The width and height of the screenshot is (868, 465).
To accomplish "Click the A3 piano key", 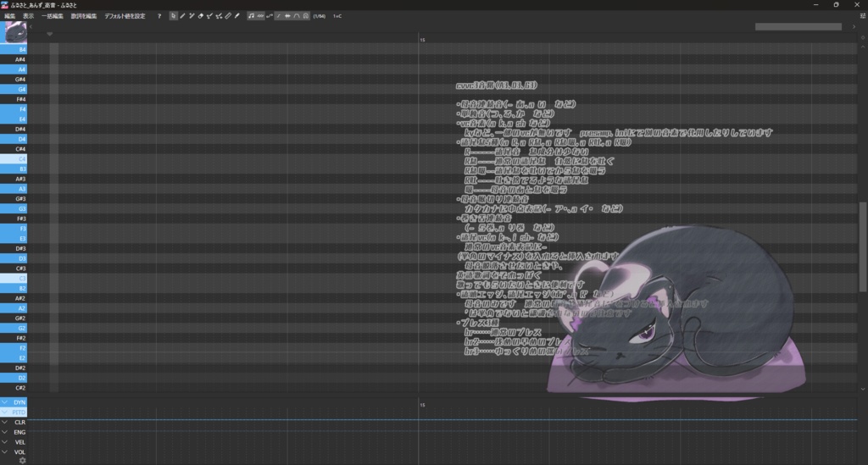I will pyautogui.click(x=14, y=189).
